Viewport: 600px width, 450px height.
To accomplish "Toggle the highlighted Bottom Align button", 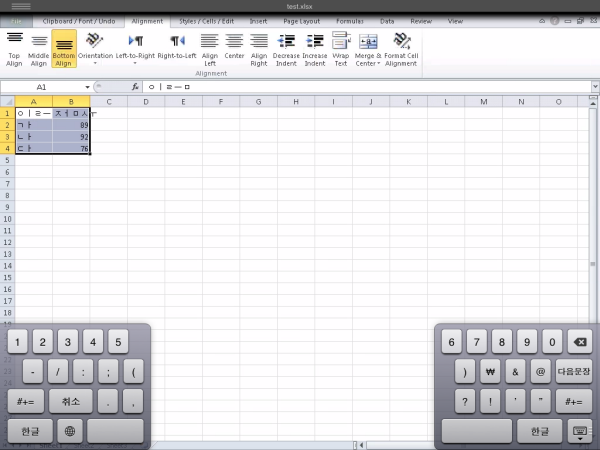I will point(64,49).
